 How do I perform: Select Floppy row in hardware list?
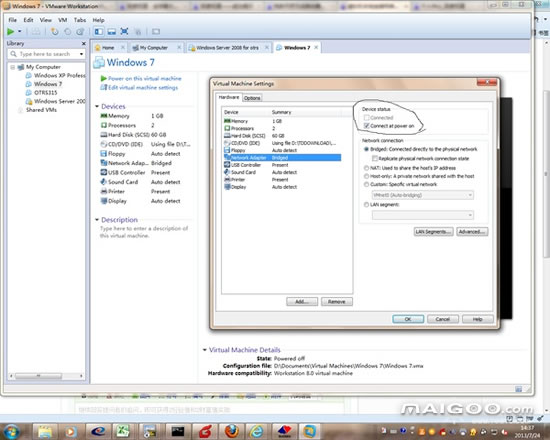click(x=282, y=150)
